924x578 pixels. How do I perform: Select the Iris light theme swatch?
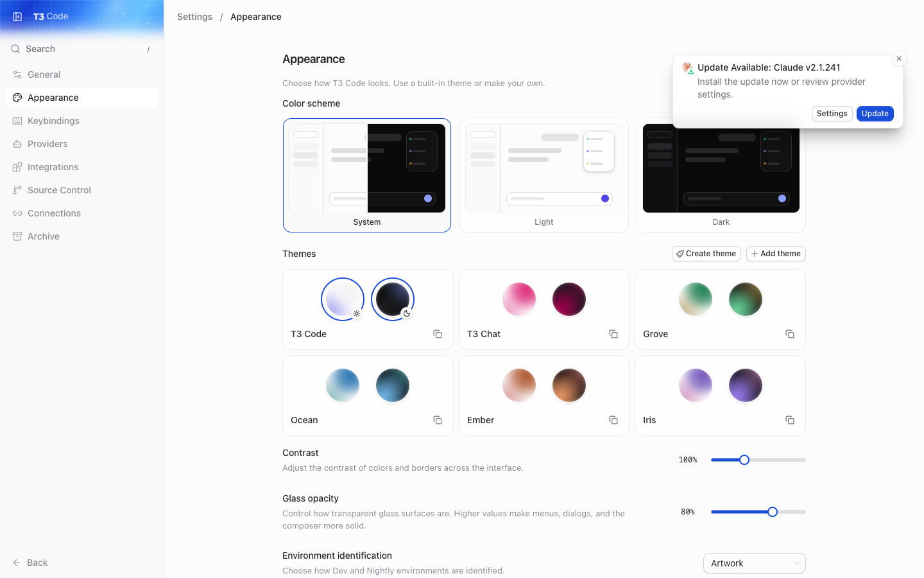(x=696, y=385)
